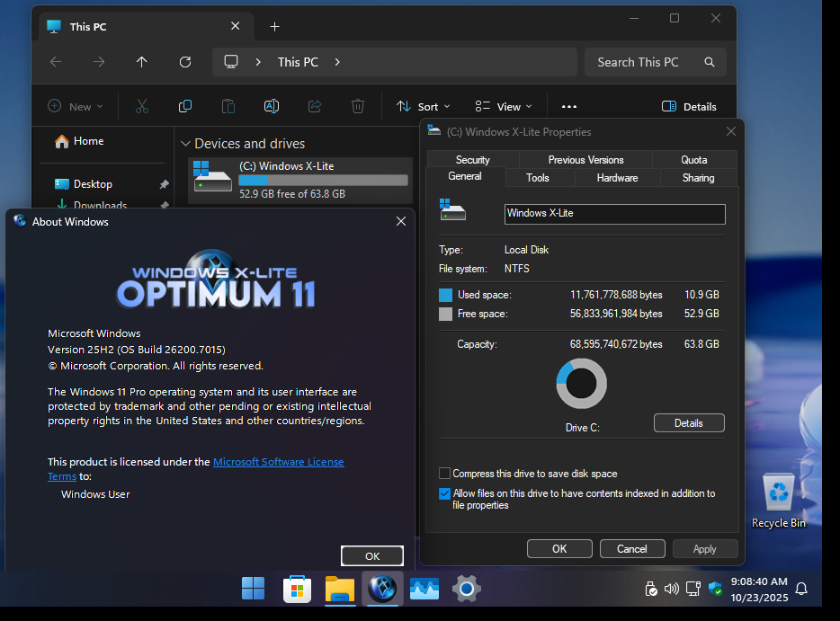Image resolution: width=840 pixels, height=621 pixels.
Task: Click the search magnifier icon
Action: [710, 62]
